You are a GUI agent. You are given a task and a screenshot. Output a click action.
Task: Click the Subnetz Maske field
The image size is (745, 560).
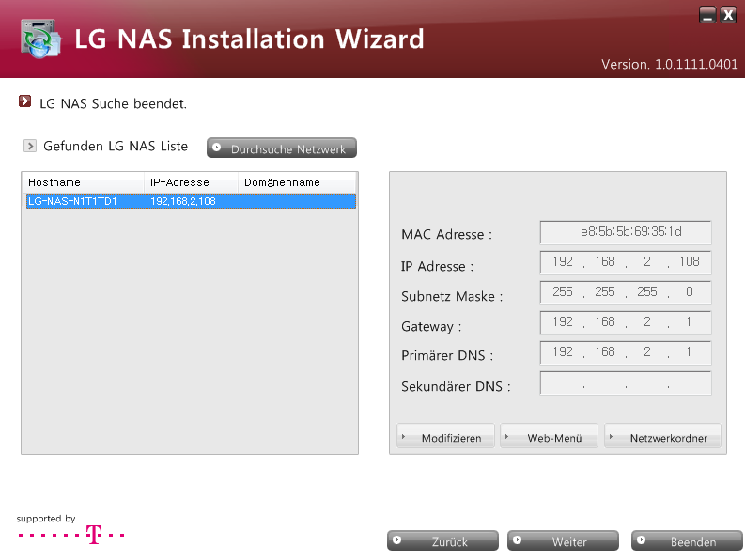[x=625, y=293]
